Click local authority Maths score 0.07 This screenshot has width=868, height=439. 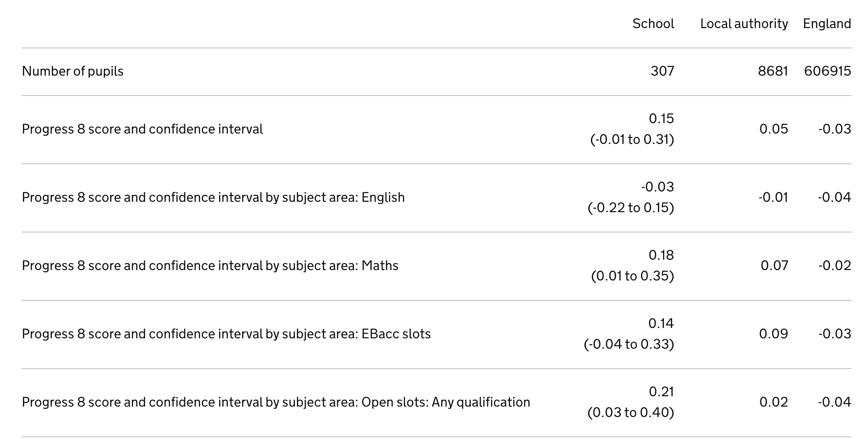pyautogui.click(x=774, y=265)
